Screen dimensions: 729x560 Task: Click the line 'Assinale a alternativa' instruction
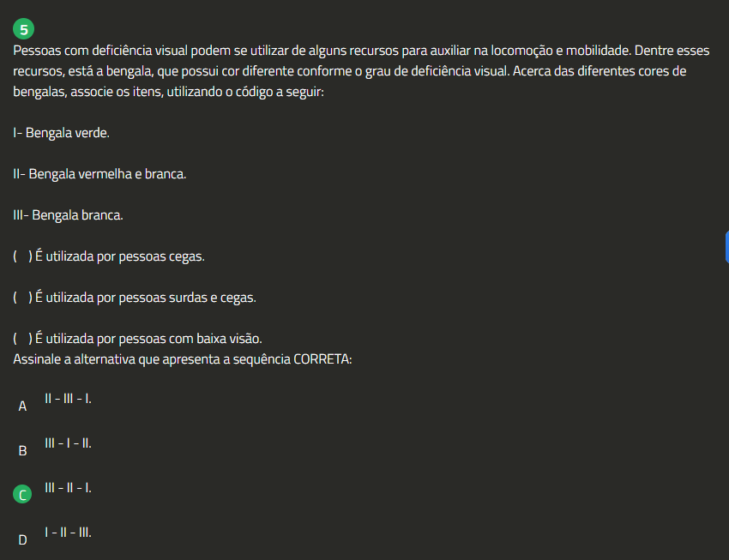tap(182, 359)
